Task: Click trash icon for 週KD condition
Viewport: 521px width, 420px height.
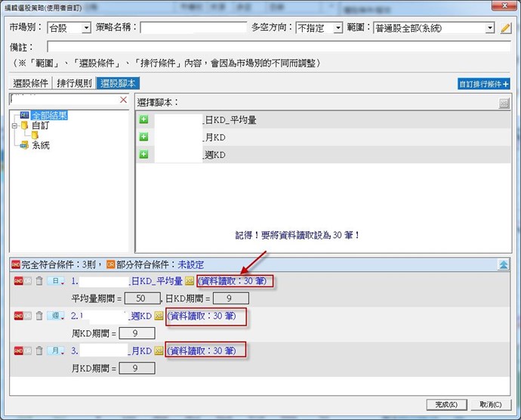Action: 39,316
